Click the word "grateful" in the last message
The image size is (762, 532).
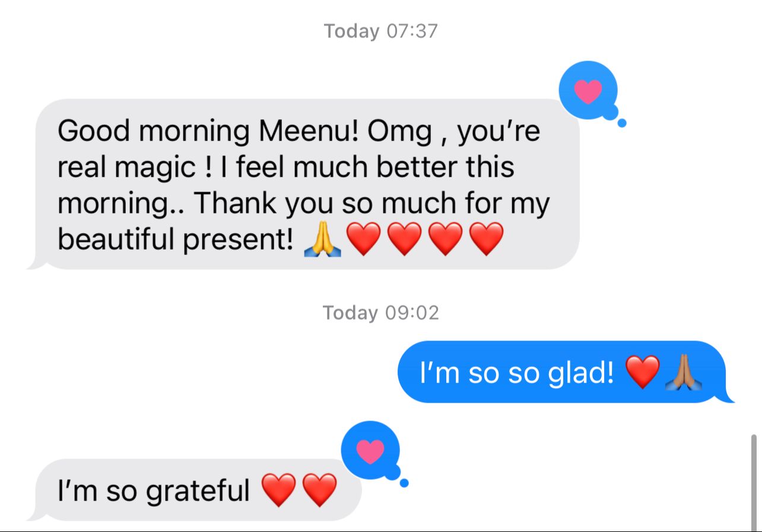[x=198, y=491]
